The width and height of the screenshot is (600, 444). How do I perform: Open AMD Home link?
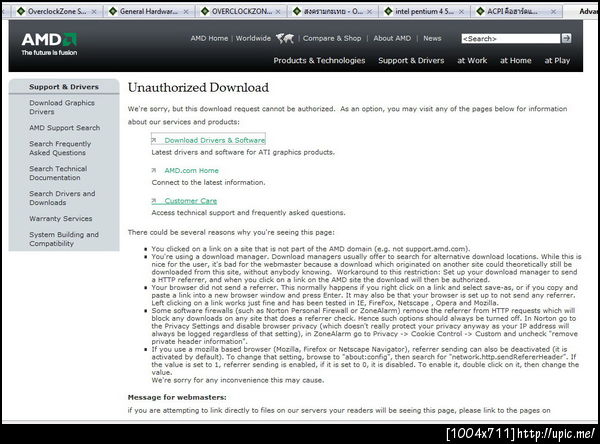click(209, 38)
